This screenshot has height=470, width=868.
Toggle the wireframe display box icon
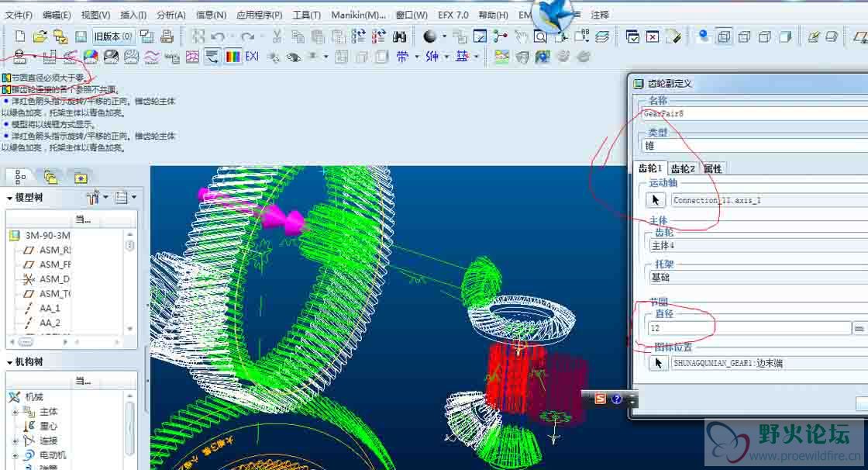[x=723, y=36]
